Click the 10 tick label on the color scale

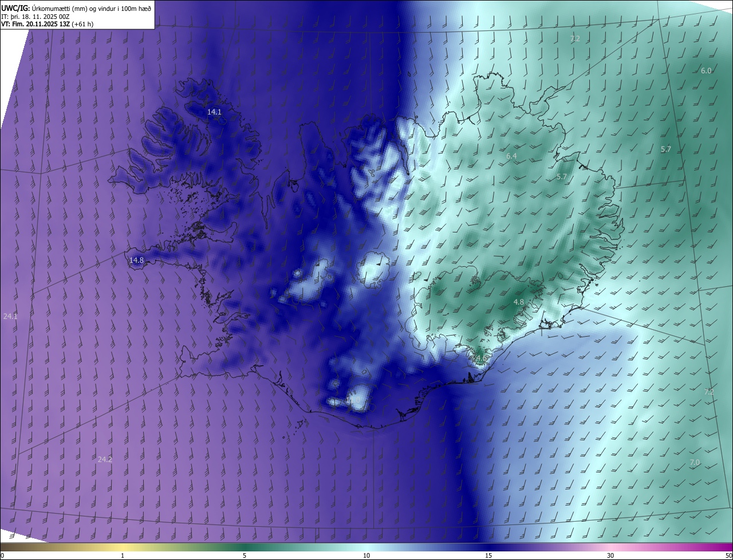coord(366,555)
